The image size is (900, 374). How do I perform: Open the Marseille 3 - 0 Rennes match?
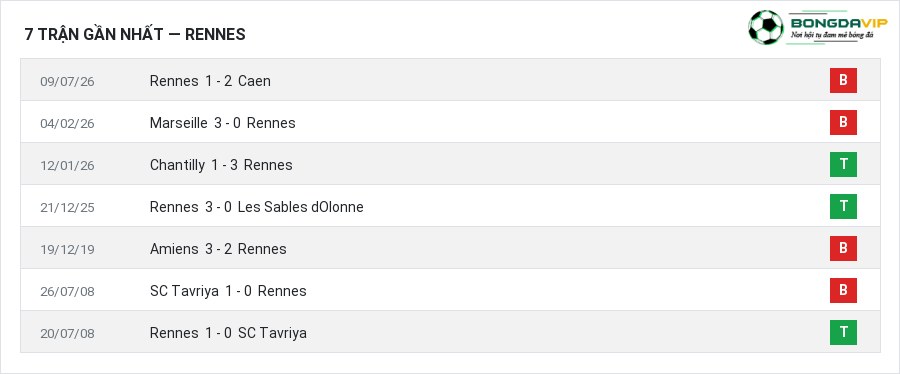coord(223,123)
